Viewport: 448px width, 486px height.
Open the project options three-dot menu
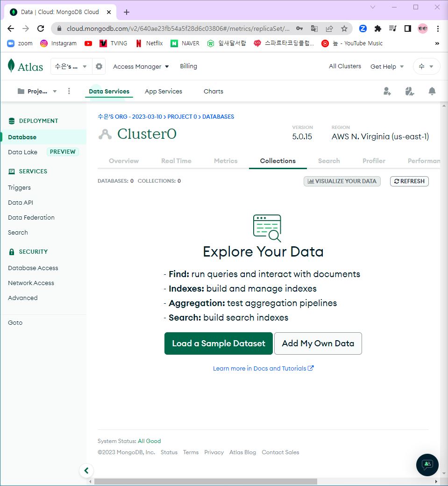point(69,91)
